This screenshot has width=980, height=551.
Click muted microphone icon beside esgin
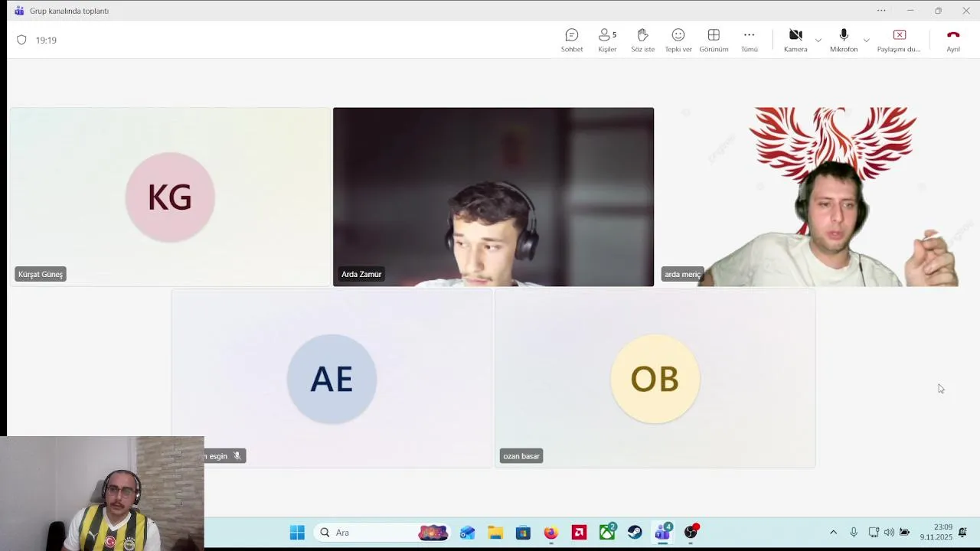coord(237,456)
